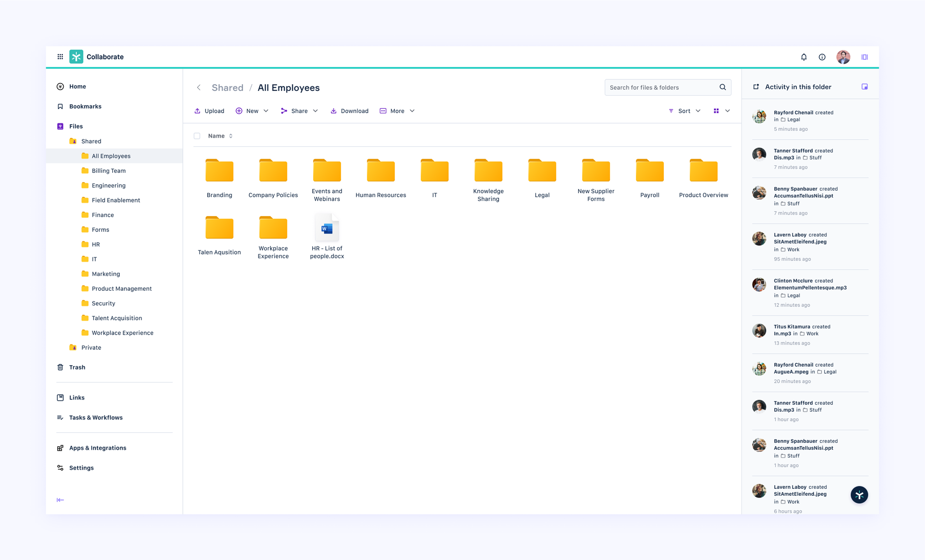The height and width of the screenshot is (560, 925).
Task: Click the Shared breadcrumb link
Action: tap(227, 87)
